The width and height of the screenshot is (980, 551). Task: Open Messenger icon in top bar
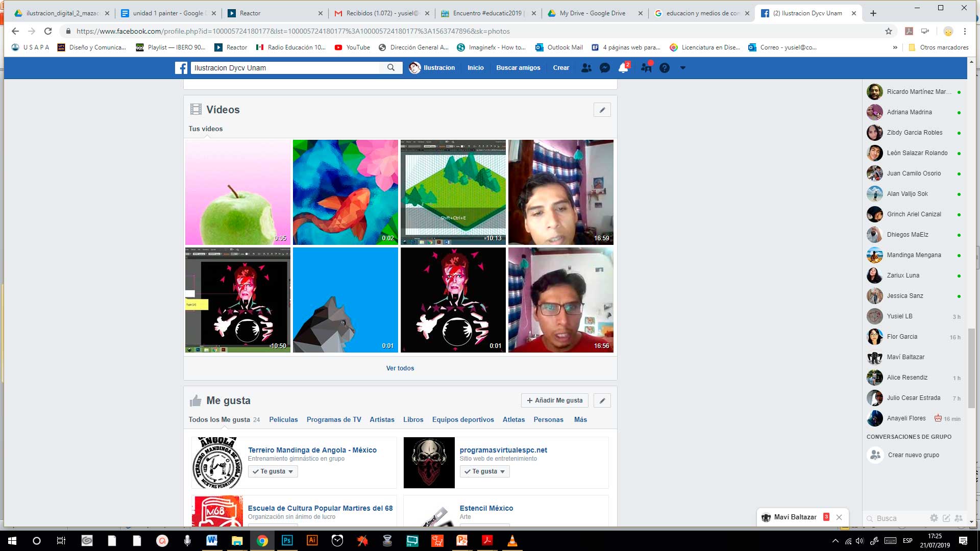[x=605, y=68]
